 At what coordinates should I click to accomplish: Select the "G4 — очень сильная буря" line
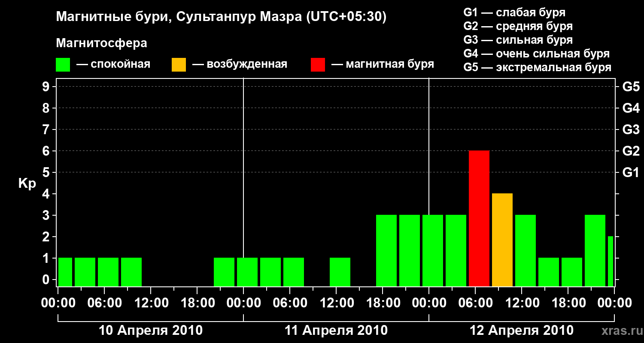tap(536, 54)
